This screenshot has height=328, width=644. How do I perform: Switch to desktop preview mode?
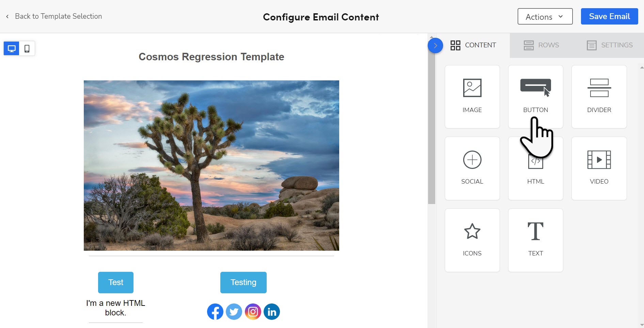tap(12, 48)
